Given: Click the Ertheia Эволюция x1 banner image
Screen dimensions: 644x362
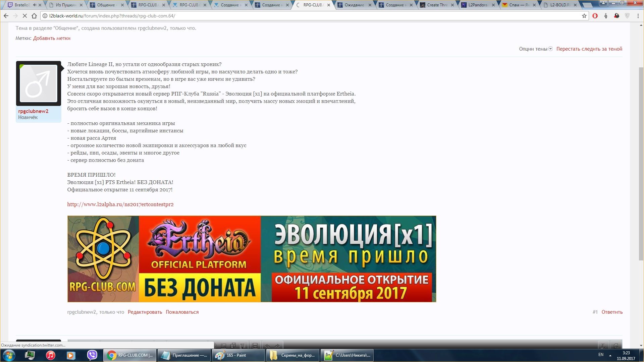Looking at the screenshot, I should (x=252, y=259).
